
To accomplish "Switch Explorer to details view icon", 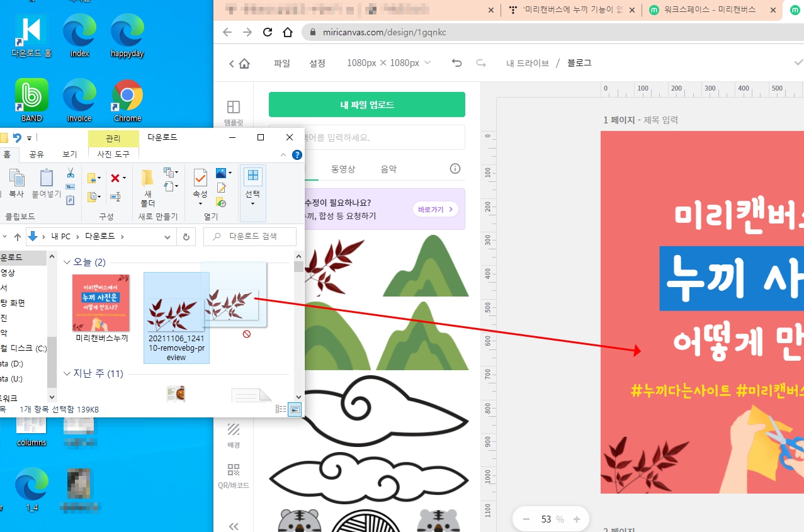I will 281,410.
